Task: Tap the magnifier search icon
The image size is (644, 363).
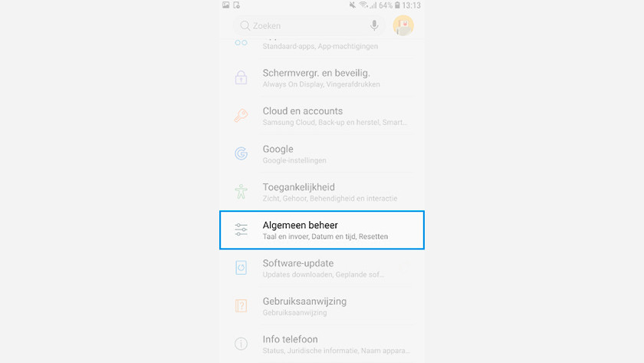Action: [x=245, y=25]
